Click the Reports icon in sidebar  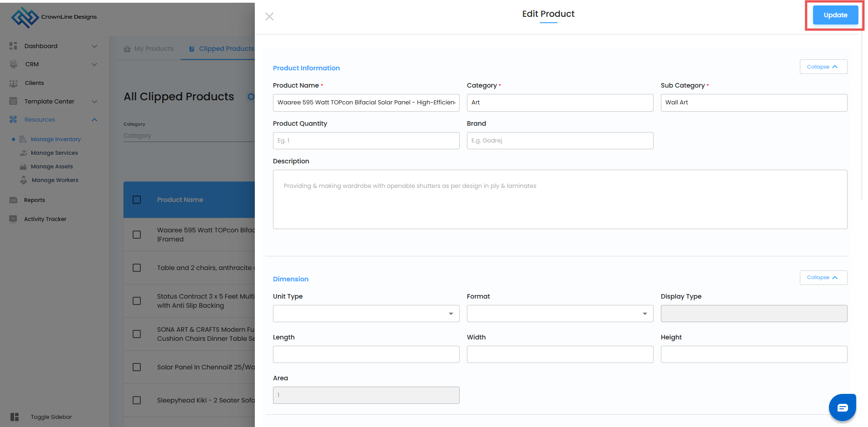(14, 200)
